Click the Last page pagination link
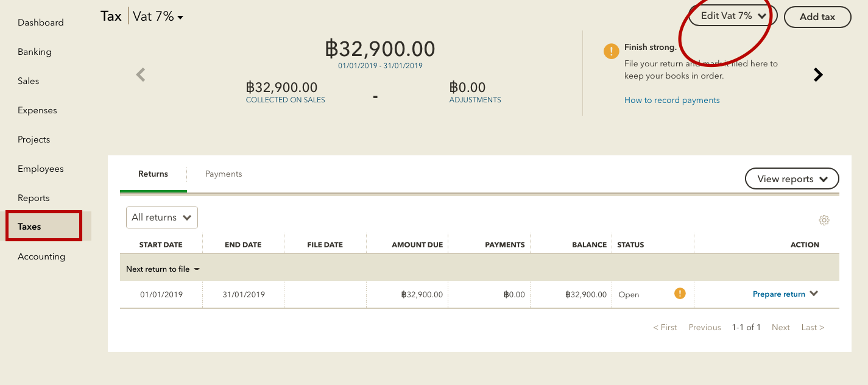This screenshot has width=868, height=385. click(813, 327)
